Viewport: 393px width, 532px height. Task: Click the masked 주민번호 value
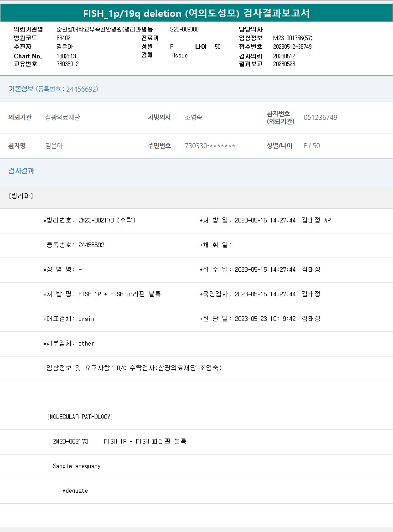(210, 146)
